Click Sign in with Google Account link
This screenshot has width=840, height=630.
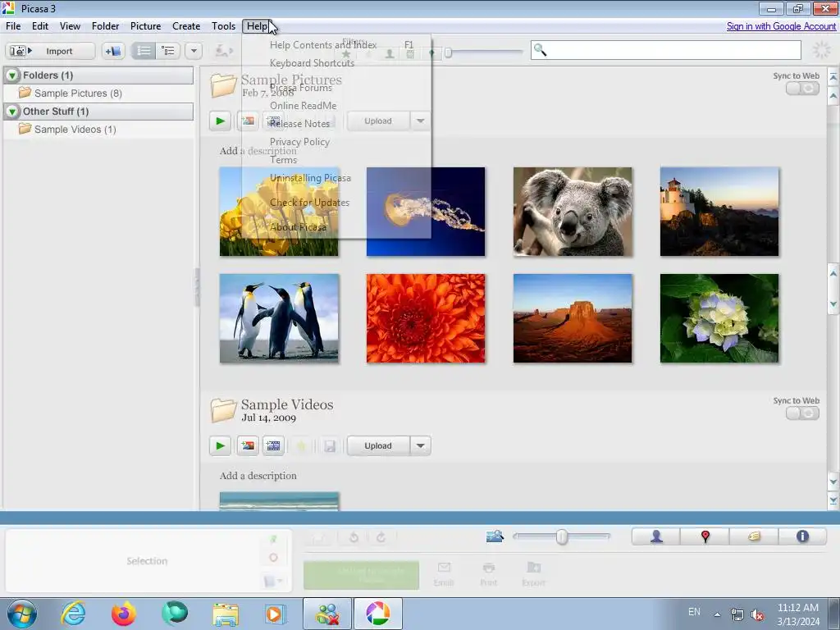[x=781, y=25]
